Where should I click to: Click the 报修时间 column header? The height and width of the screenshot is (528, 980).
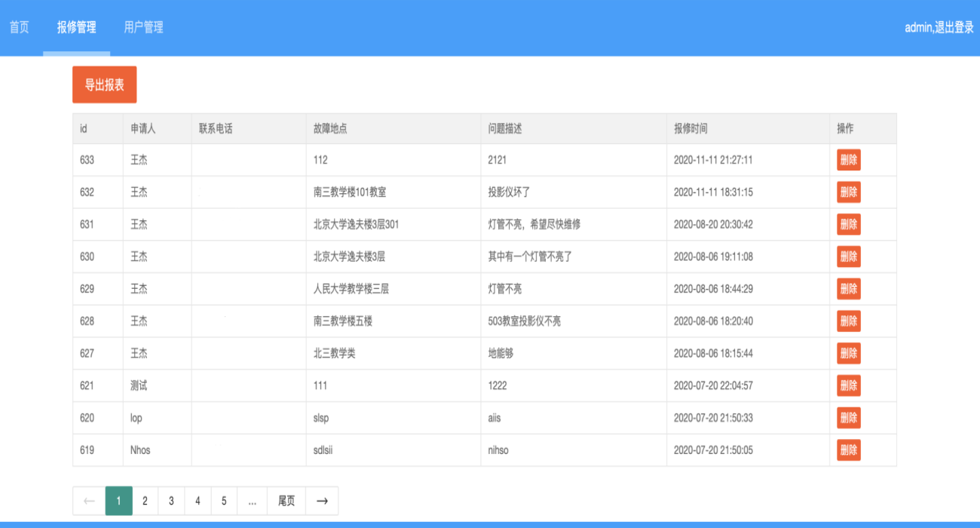[691, 129]
